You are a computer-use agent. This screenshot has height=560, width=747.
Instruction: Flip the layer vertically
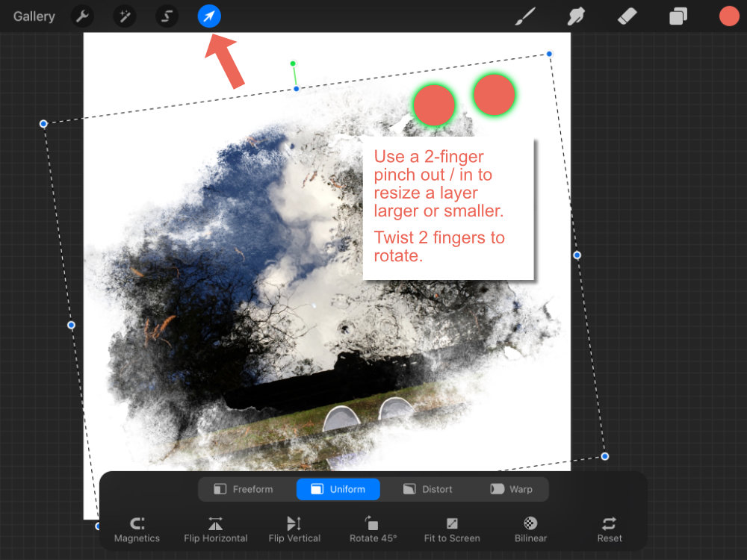[294, 529]
